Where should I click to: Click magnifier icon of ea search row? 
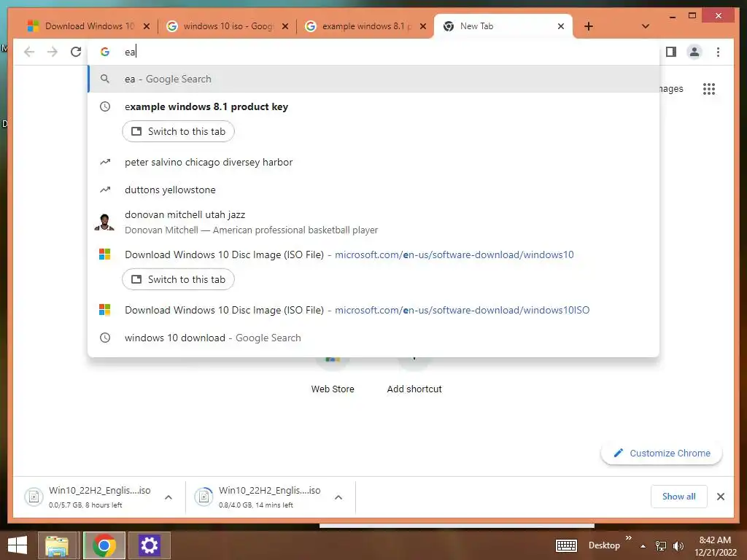click(x=105, y=79)
